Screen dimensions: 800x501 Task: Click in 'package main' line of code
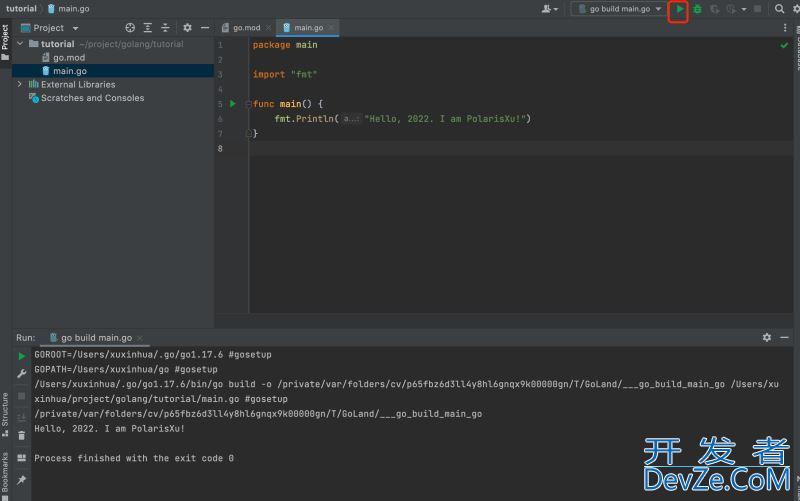tap(285, 45)
